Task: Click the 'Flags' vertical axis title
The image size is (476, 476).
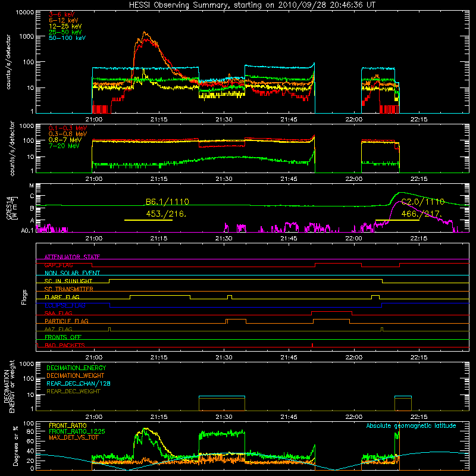Action: coord(24,297)
